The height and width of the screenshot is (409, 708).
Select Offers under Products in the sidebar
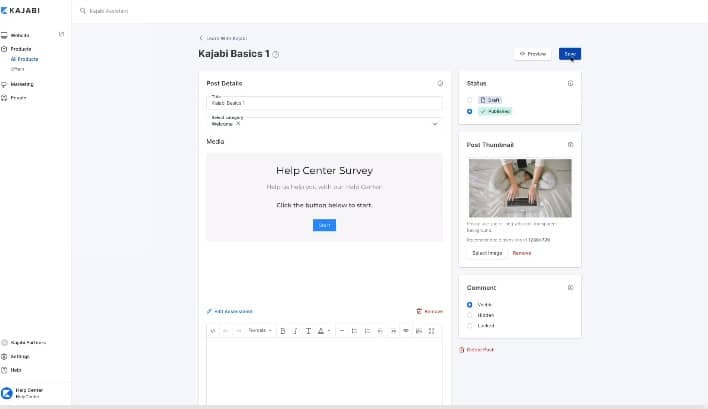[x=18, y=69]
